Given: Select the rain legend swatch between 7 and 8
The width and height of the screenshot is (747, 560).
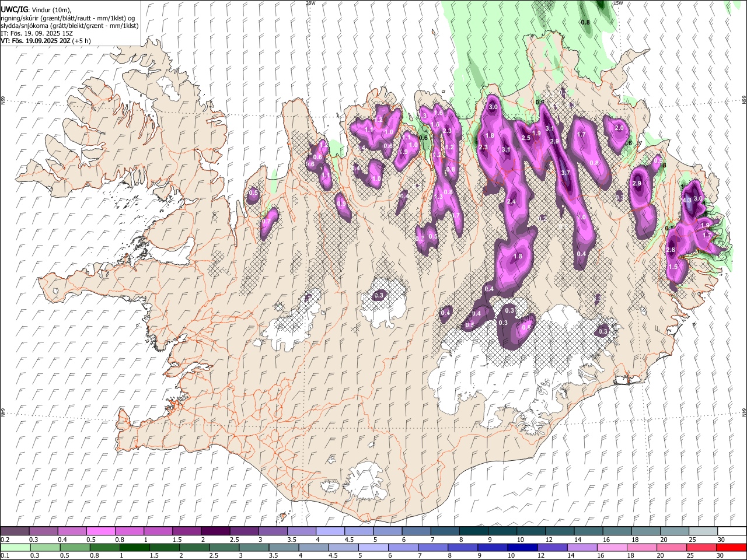Looking at the screenshot, I should coord(433,547).
